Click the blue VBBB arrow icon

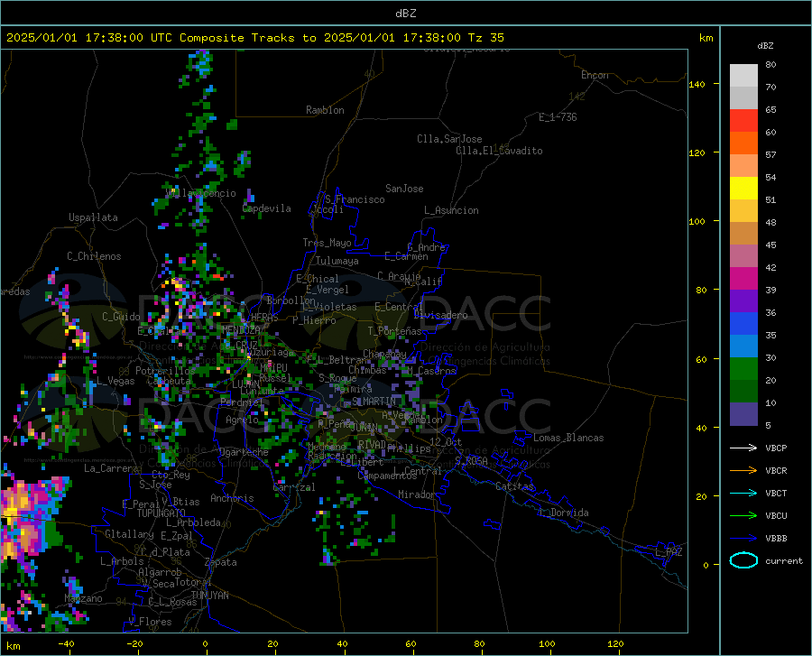[743, 539]
